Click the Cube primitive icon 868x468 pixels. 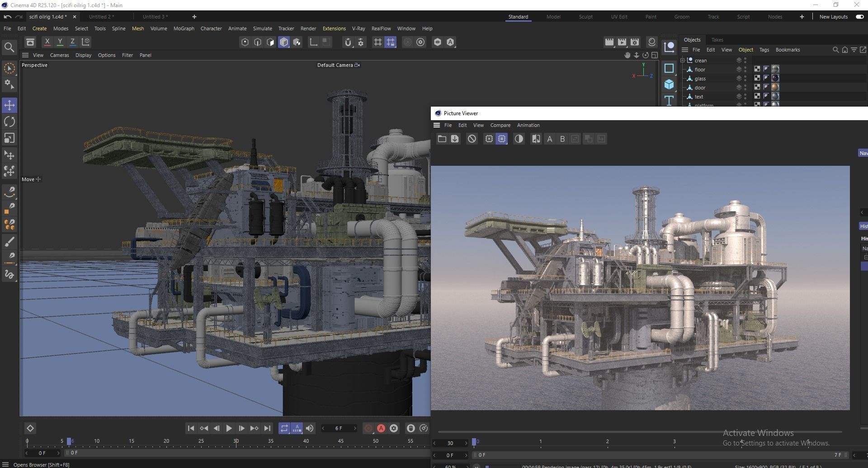(669, 84)
